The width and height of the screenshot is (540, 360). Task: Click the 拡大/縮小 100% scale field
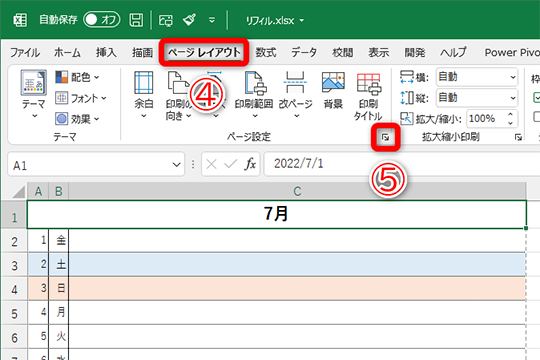click(x=486, y=119)
